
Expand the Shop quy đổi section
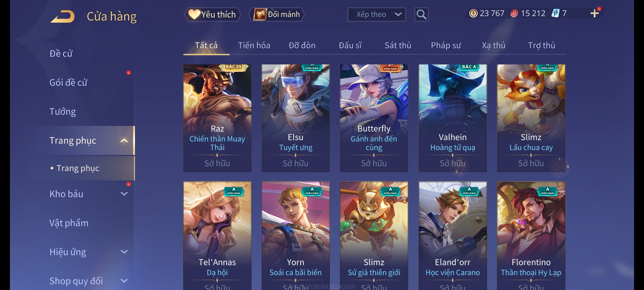coord(124,281)
